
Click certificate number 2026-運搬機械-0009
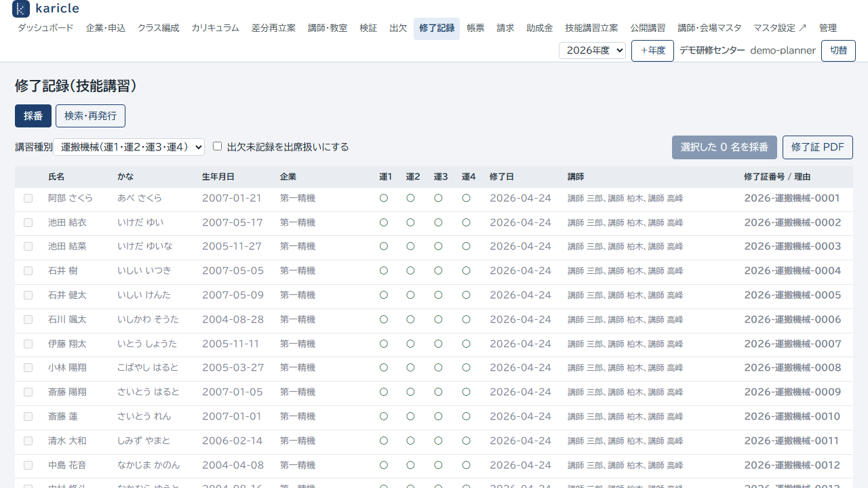(792, 392)
